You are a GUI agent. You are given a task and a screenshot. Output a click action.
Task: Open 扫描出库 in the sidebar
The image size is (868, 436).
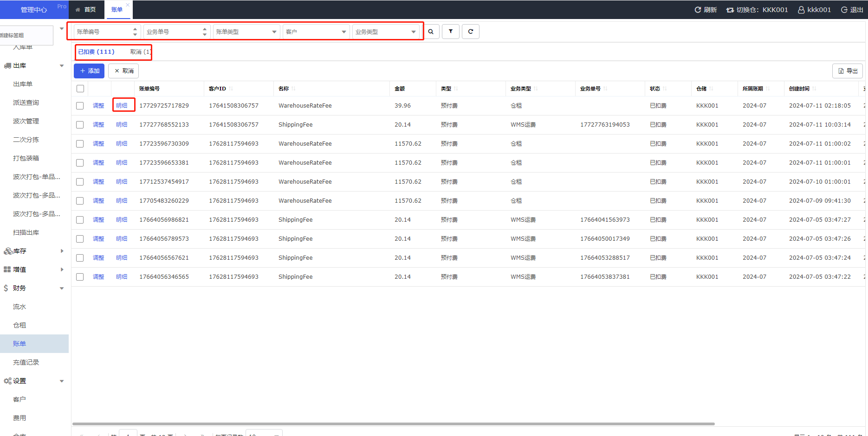click(x=26, y=232)
